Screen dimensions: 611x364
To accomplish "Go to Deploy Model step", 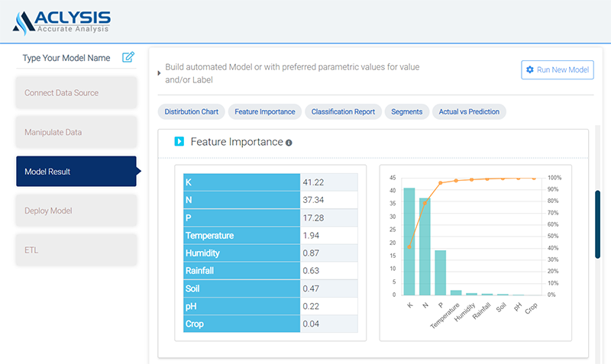I will click(x=76, y=211).
